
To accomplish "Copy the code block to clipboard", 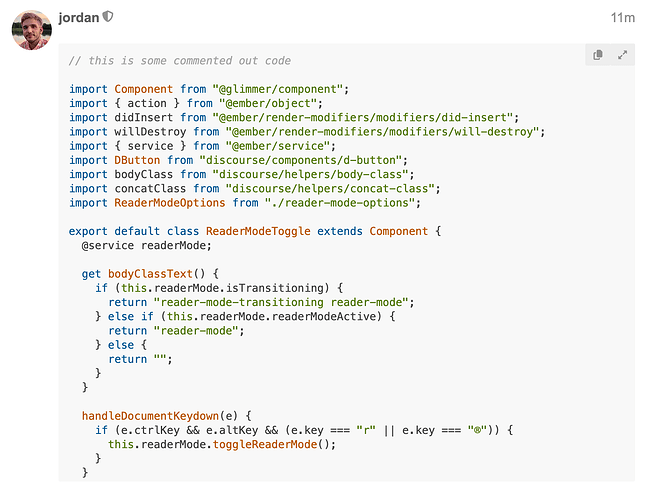I will (597, 55).
